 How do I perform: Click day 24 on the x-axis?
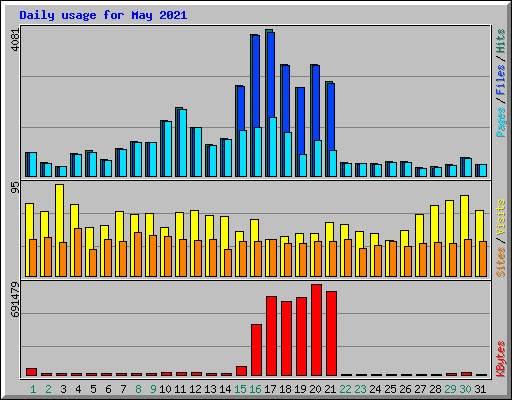click(375, 389)
